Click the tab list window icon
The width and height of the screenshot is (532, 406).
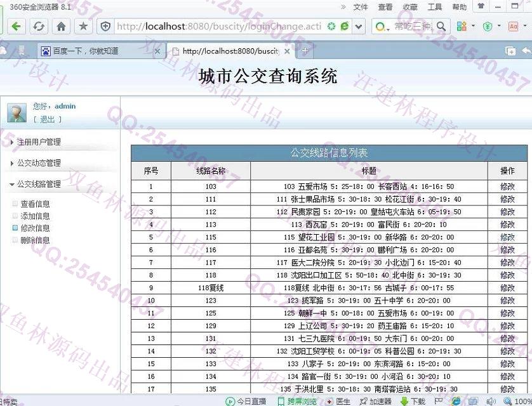[510, 51]
